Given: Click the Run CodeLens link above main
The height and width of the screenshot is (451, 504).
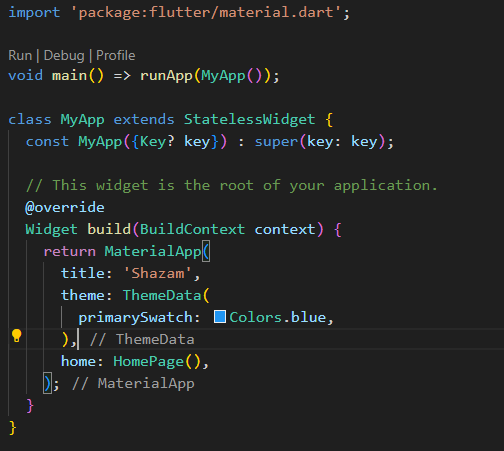Looking at the screenshot, I should [x=20, y=55].
